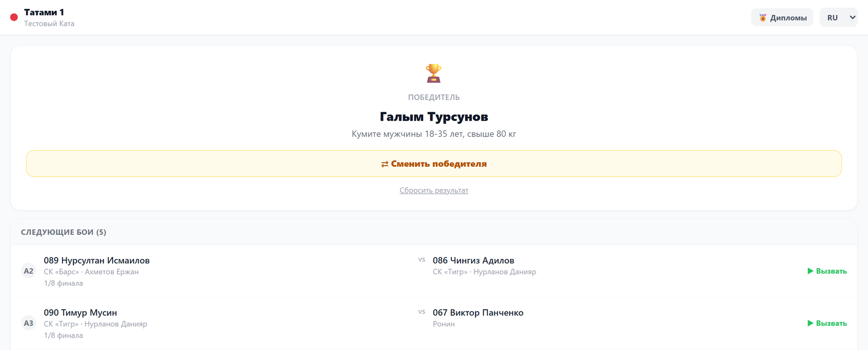Click Сменить победителя button
The height and width of the screenshot is (350, 868).
click(434, 163)
